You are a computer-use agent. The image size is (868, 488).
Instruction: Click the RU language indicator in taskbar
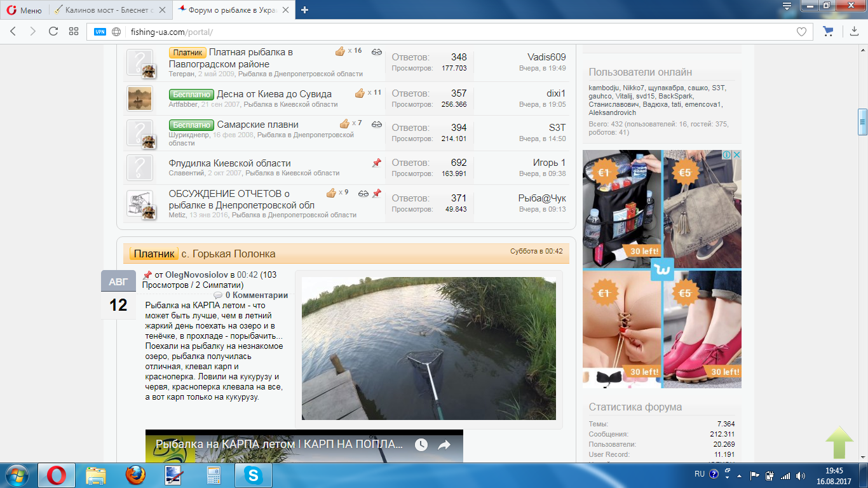(699, 474)
